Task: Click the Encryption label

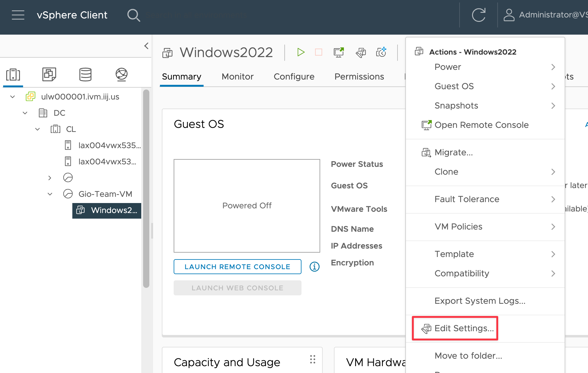Action: 352,263
